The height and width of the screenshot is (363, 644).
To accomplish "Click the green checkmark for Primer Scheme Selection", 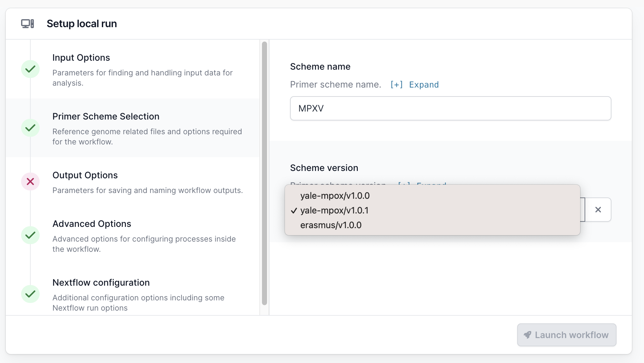I will pos(30,128).
